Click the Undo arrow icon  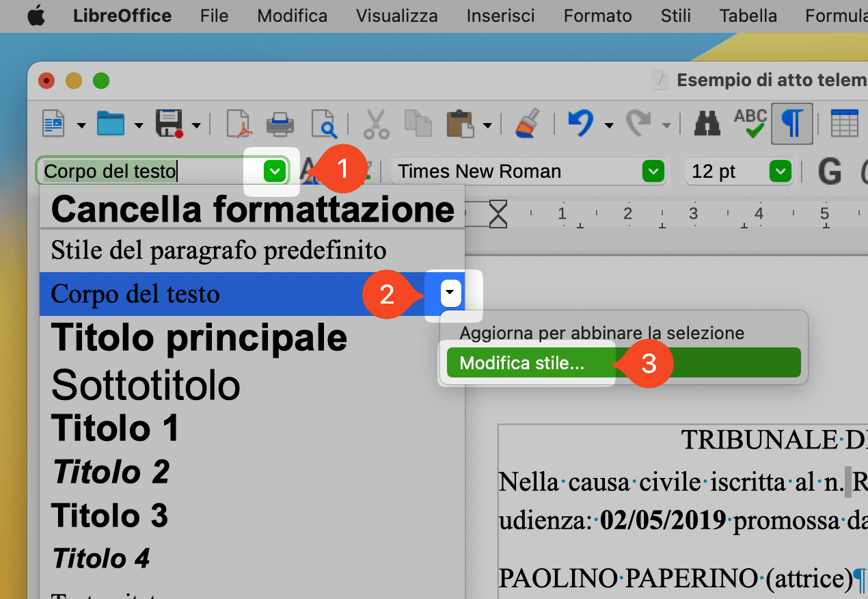point(581,124)
